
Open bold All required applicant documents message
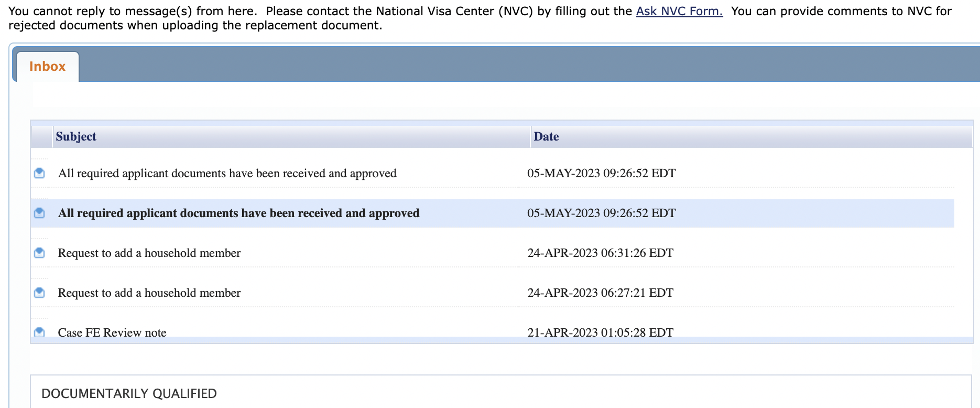[x=238, y=213]
